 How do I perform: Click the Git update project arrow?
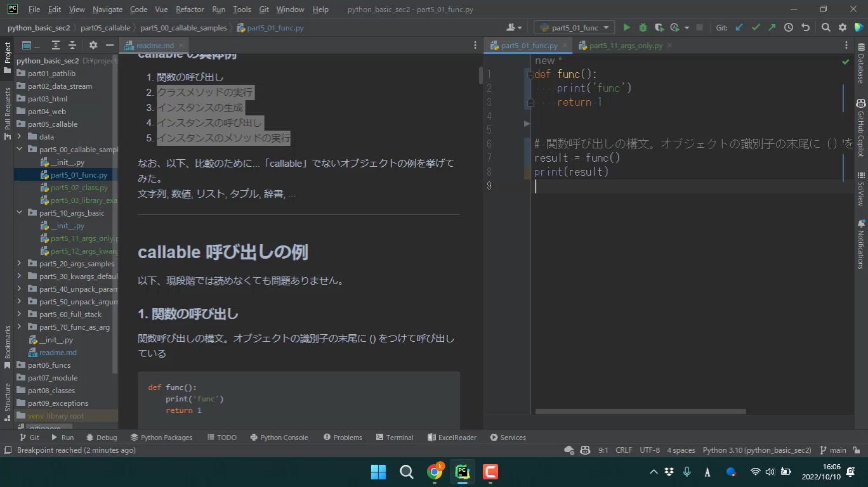click(x=739, y=27)
